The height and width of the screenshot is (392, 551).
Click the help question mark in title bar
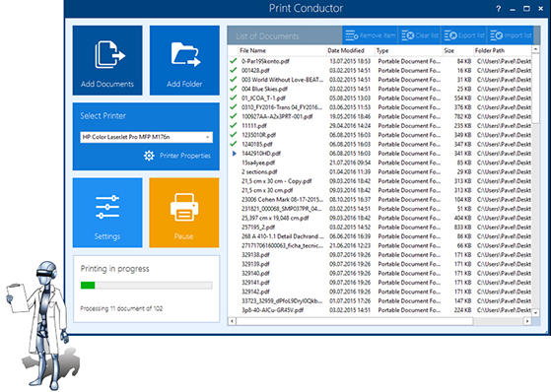(x=499, y=9)
